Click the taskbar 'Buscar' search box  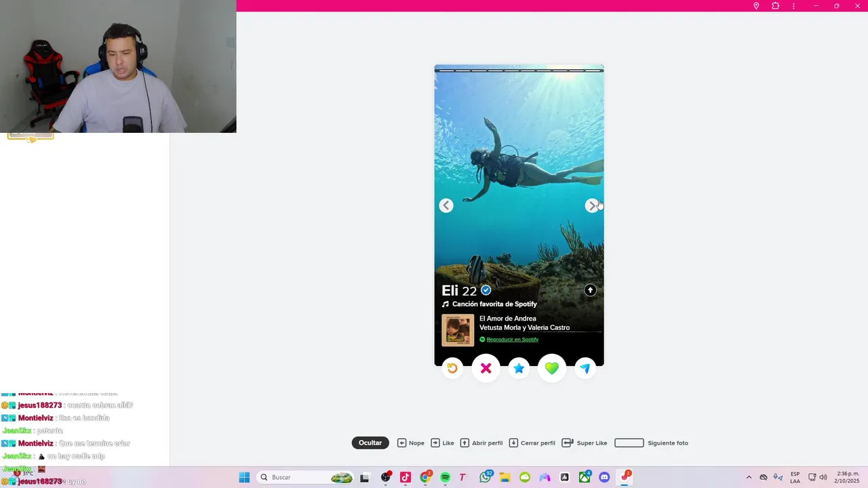click(307, 477)
